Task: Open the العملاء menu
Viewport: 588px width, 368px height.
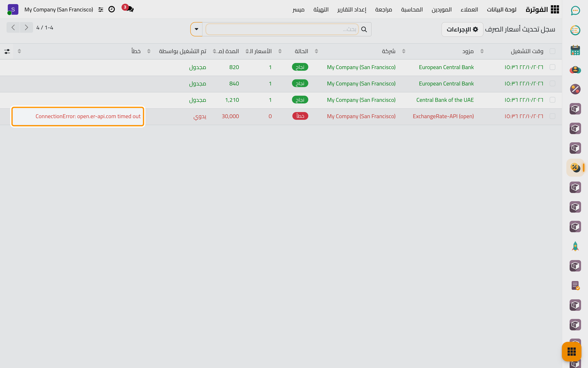Action: [469, 10]
